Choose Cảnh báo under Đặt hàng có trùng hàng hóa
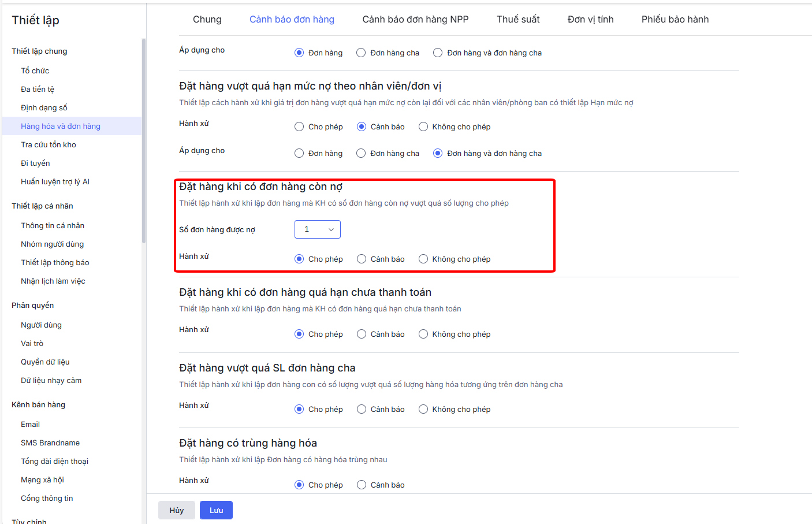This screenshot has width=812, height=524. [362, 485]
